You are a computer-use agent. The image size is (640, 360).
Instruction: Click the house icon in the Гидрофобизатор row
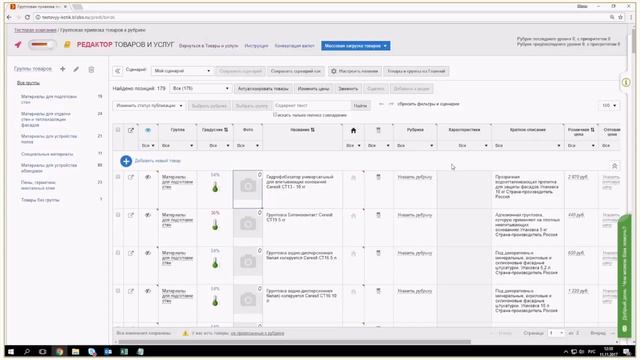coord(353,178)
